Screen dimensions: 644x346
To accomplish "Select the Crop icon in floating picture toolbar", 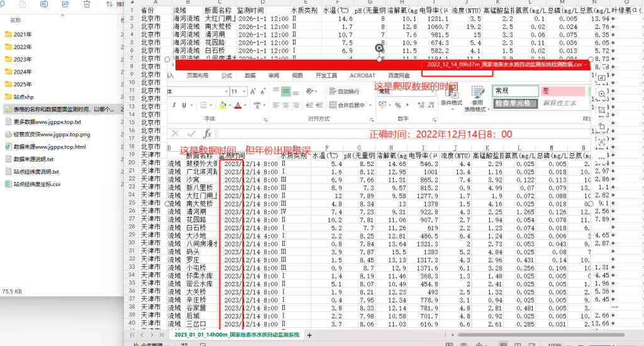I will (601, 109).
